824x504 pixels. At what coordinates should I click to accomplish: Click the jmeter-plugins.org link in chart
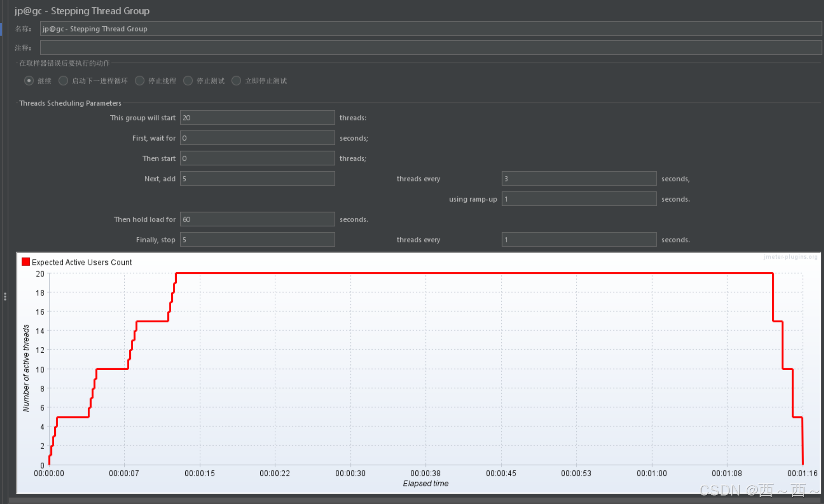(x=790, y=257)
